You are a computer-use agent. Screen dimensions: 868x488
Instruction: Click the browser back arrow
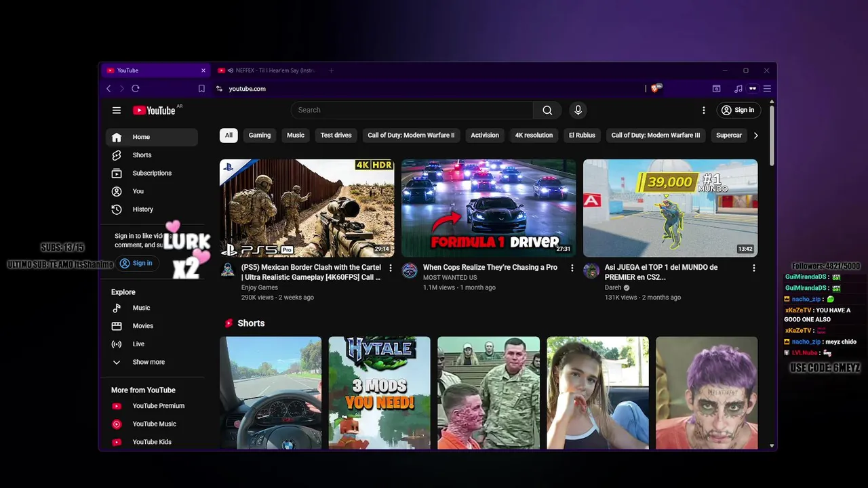click(108, 89)
